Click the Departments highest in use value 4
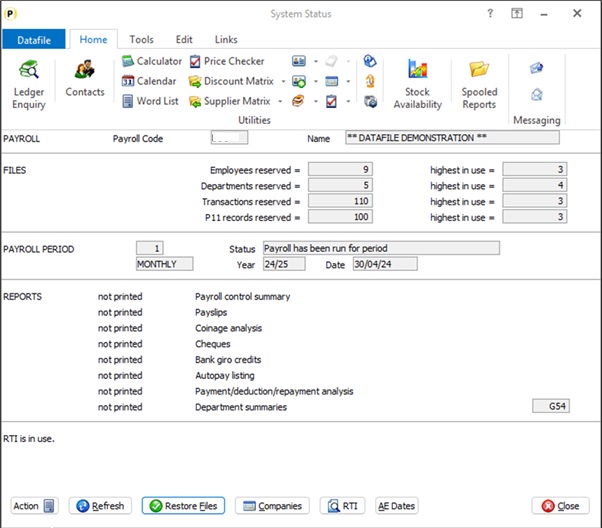 535,185
